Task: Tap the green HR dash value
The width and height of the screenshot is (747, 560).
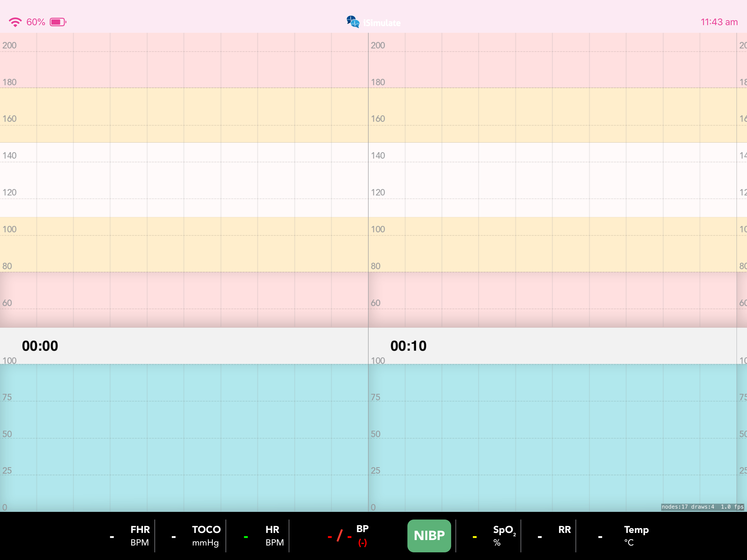Action: 246,537
